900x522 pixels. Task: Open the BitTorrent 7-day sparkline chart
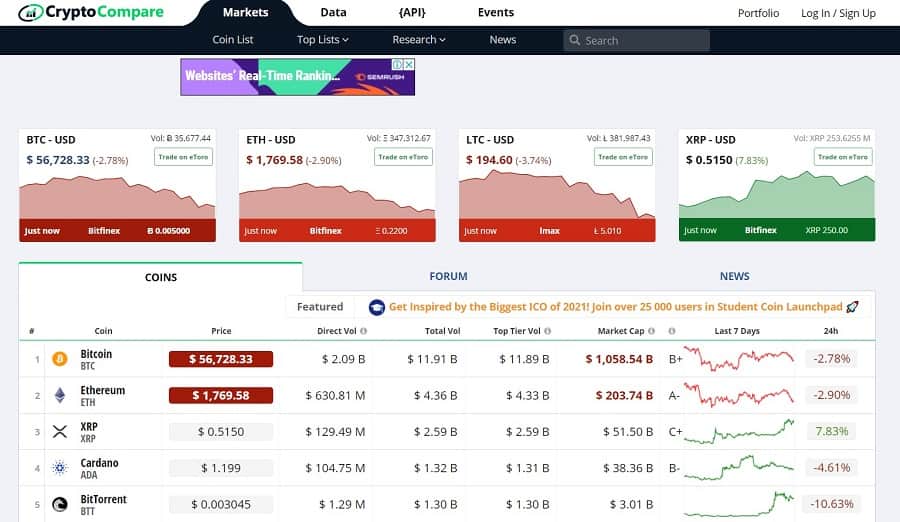click(739, 504)
